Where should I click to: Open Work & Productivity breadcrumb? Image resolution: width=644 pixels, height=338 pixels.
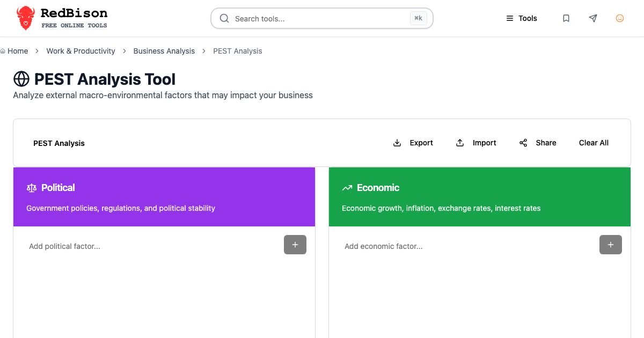coord(80,51)
